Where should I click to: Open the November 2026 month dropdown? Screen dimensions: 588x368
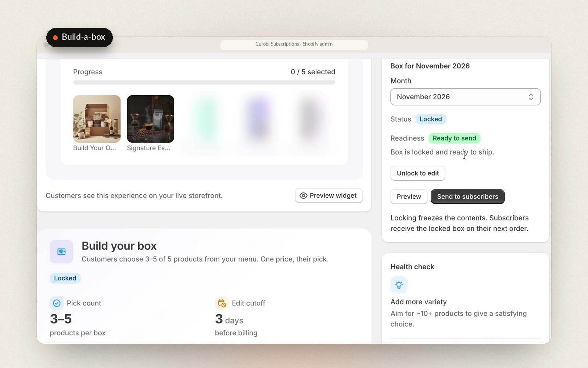click(x=465, y=97)
